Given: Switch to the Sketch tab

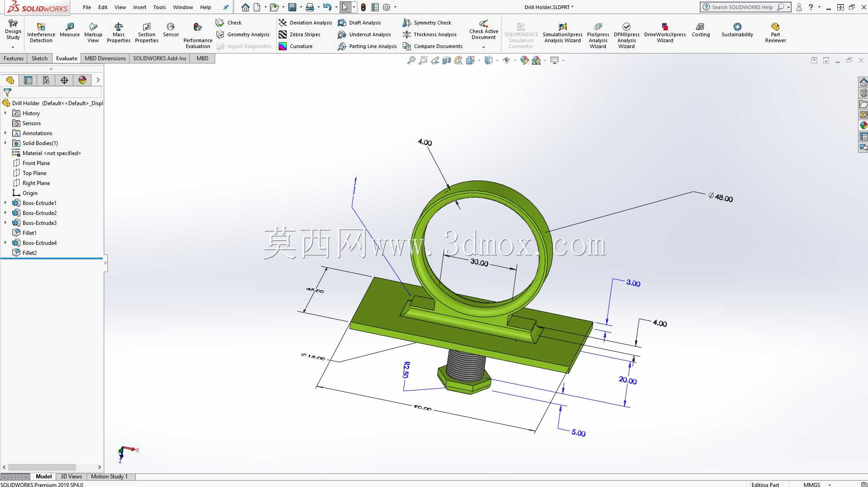Looking at the screenshot, I should pos(39,58).
